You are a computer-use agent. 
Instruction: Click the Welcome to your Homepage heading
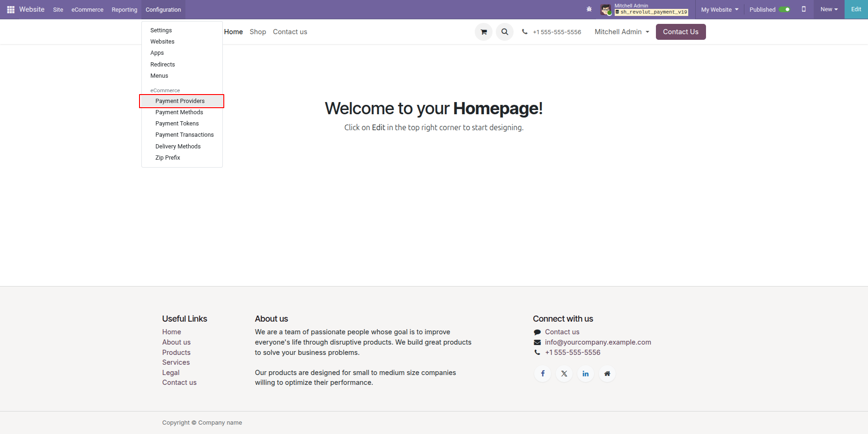(434, 109)
